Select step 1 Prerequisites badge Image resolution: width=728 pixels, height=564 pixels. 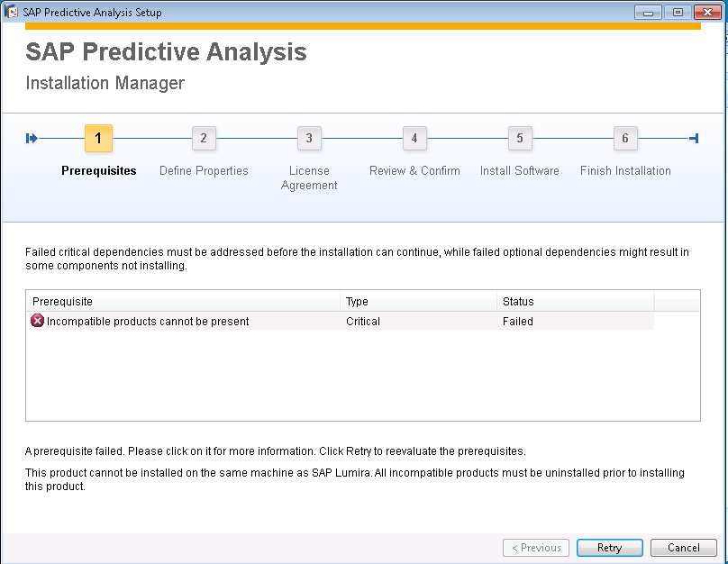pos(98,138)
